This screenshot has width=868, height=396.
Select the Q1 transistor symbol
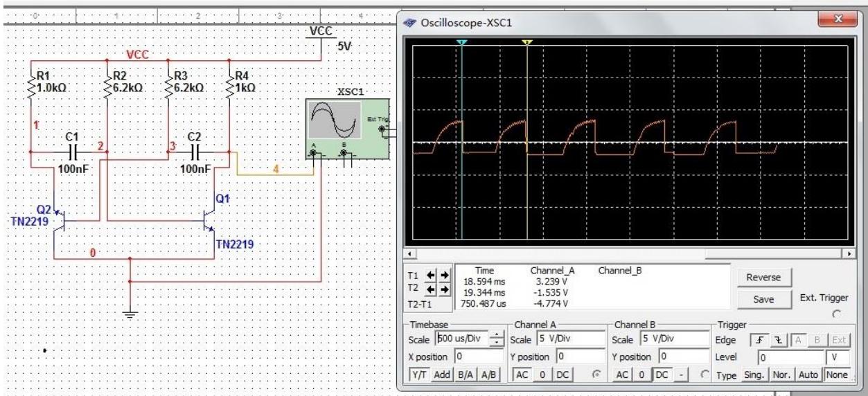point(209,219)
